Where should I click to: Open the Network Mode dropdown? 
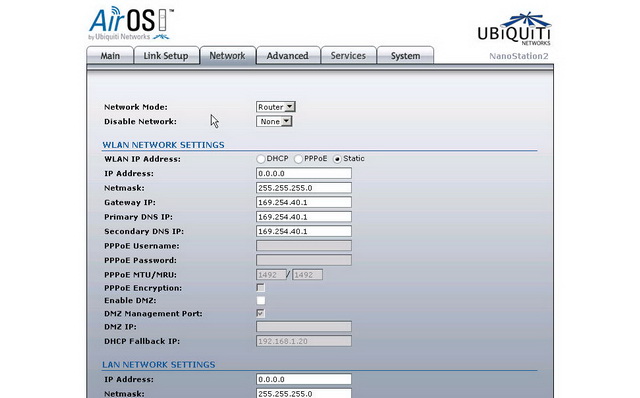(276, 107)
